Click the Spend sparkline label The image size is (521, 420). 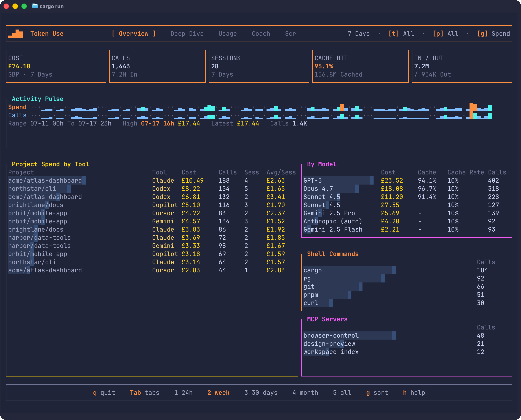17,107
